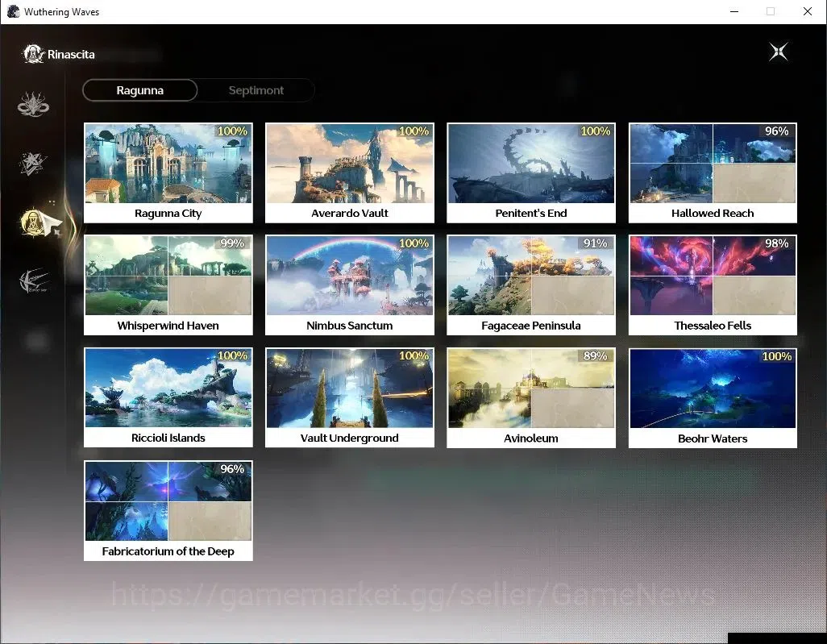Open the Hallowed Reach thumbnail
Image resolution: width=827 pixels, height=644 pixels.
[713, 164]
